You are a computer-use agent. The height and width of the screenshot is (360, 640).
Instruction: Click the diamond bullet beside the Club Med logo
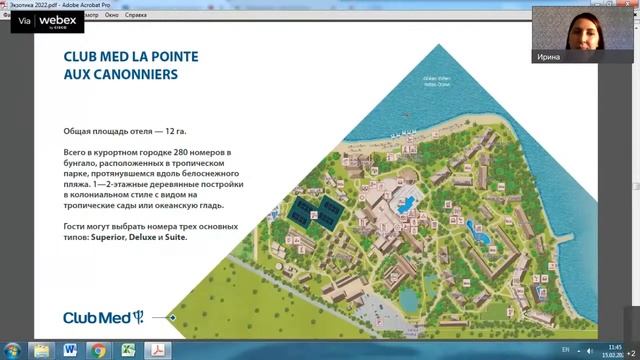coord(173,317)
